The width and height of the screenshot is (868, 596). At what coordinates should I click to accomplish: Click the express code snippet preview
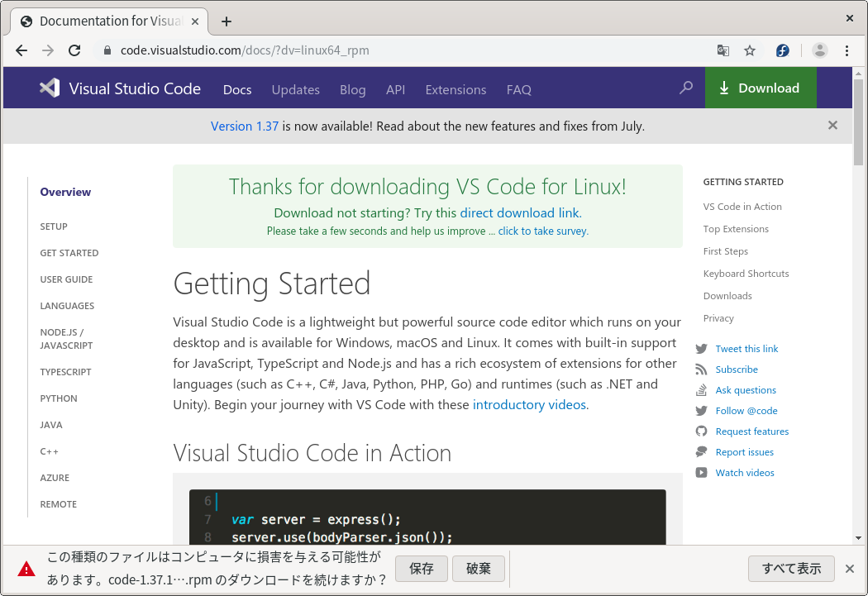(427, 517)
